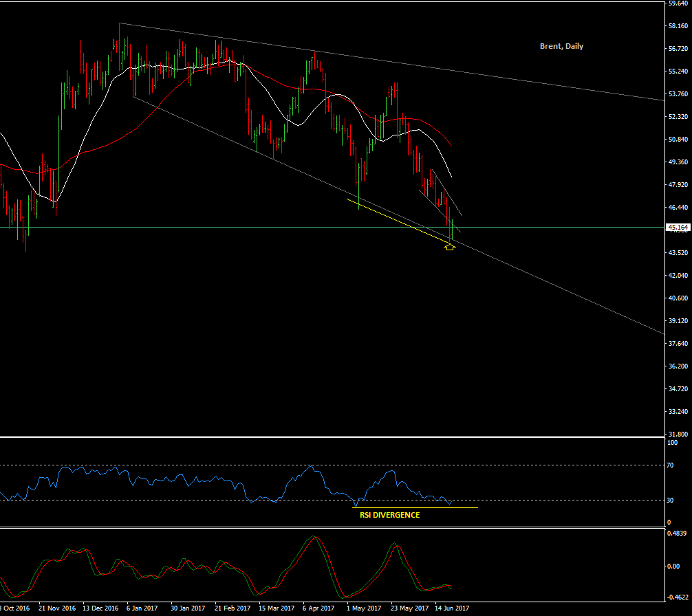Click the 30 Jan 2017 date label
Viewport: 692px width, 616px height.
[x=188, y=608]
